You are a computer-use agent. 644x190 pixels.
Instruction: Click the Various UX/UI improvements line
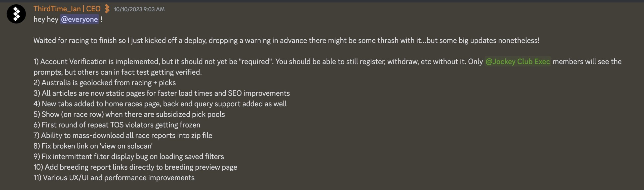click(114, 178)
